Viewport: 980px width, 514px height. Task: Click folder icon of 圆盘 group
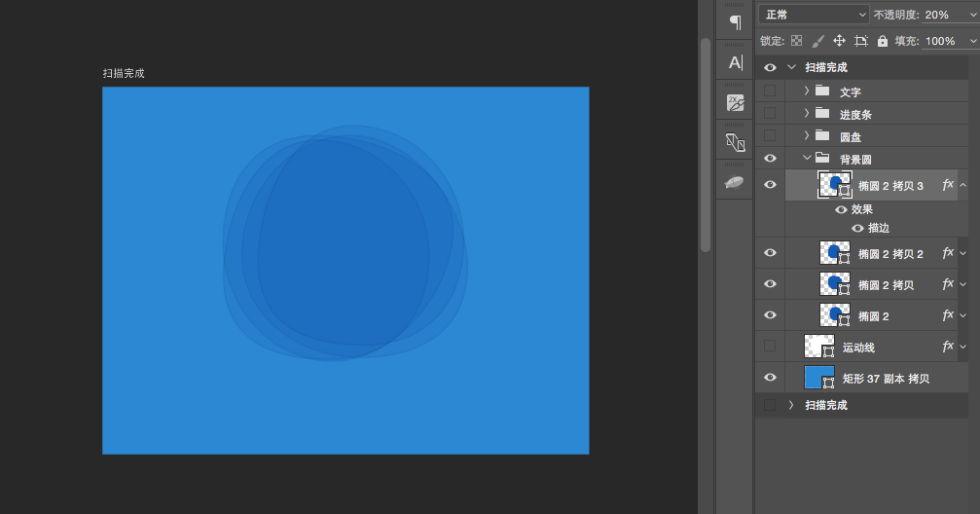(x=822, y=136)
